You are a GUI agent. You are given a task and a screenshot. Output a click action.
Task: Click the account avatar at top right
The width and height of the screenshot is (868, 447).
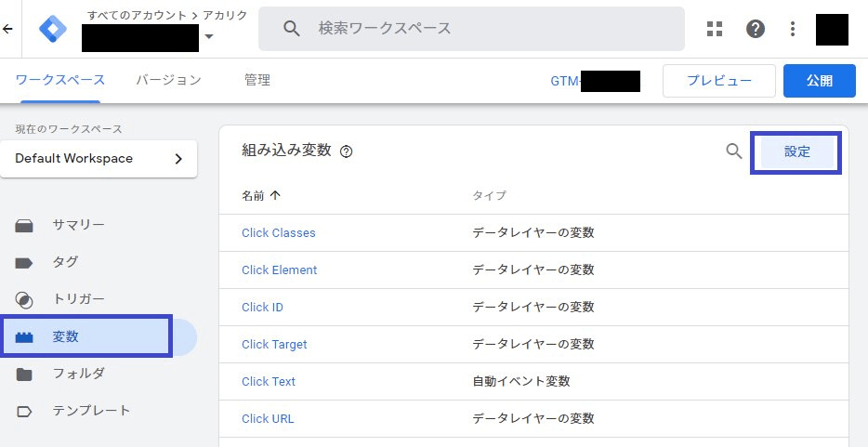pyautogui.click(x=832, y=30)
